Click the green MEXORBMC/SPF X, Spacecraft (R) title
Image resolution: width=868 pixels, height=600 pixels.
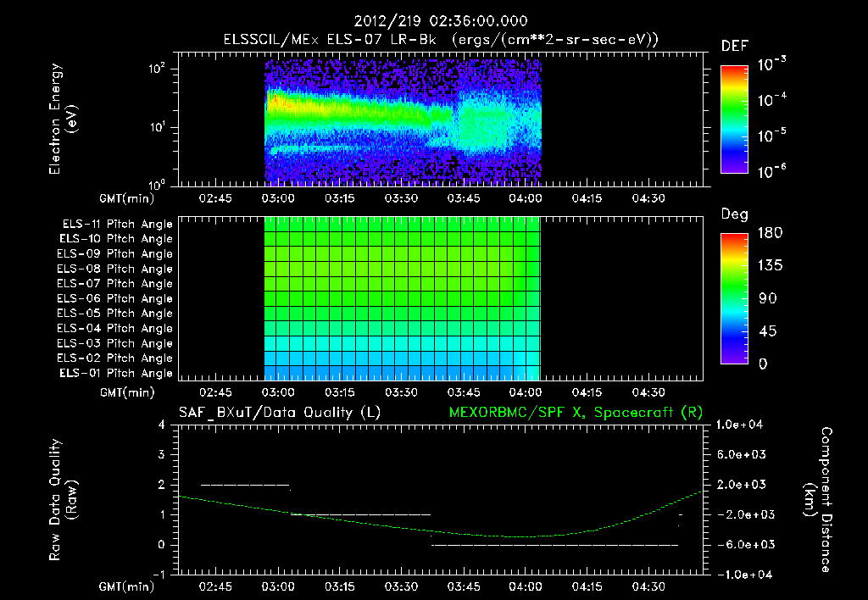[576, 413]
